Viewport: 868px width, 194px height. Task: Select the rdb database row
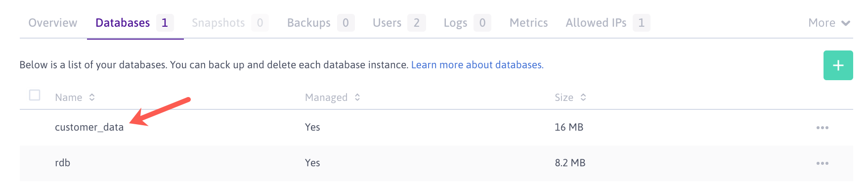tap(436, 163)
